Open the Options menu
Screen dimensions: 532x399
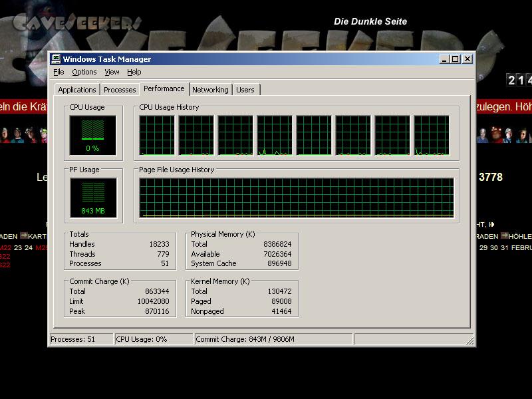click(84, 72)
